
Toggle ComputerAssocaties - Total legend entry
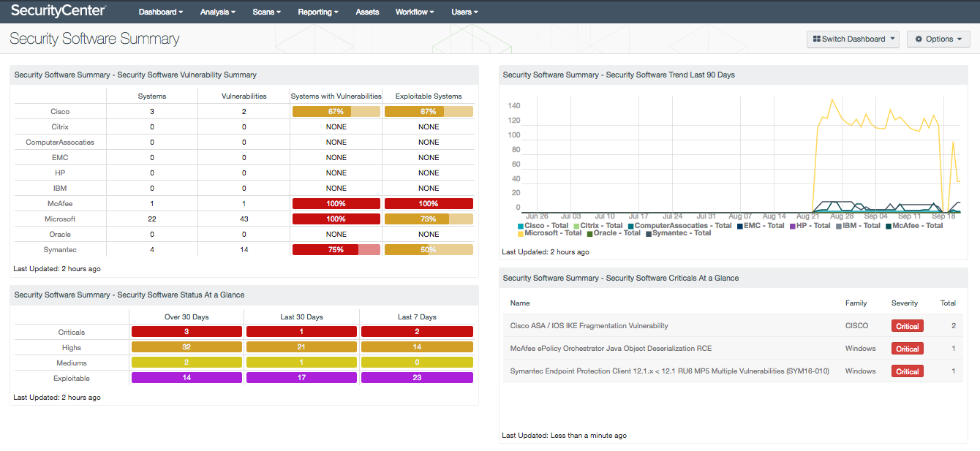coord(679,226)
